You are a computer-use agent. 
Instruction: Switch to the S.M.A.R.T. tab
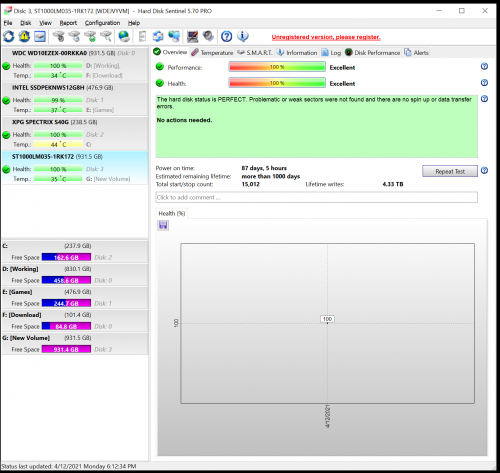coord(255,53)
